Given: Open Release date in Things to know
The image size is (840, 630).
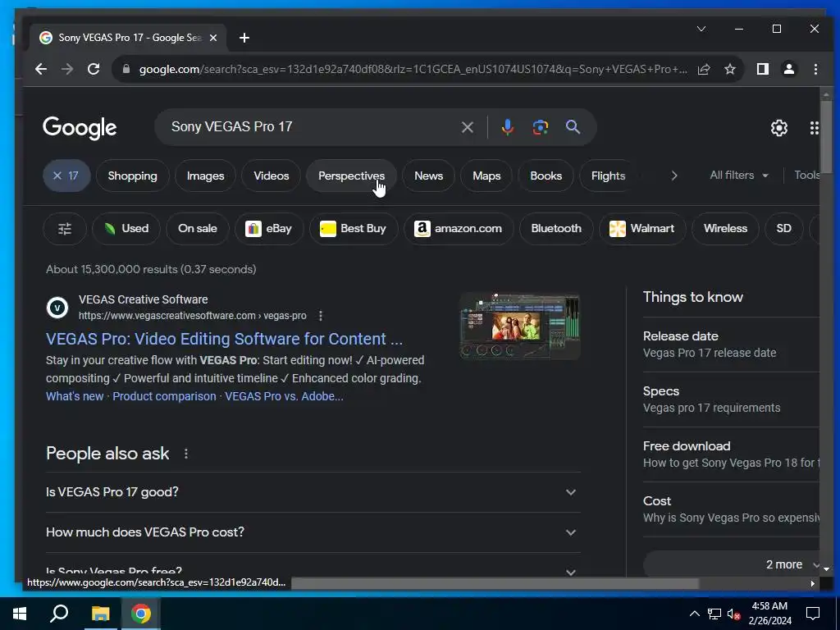Looking at the screenshot, I should point(731,345).
